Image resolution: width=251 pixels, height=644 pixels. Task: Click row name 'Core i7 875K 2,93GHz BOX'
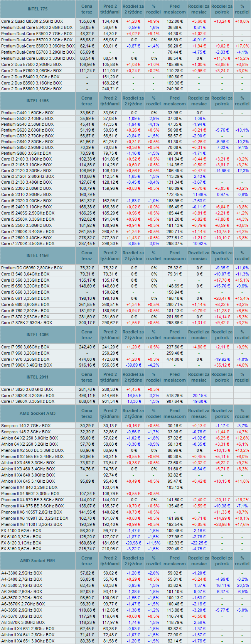click(x=27, y=323)
